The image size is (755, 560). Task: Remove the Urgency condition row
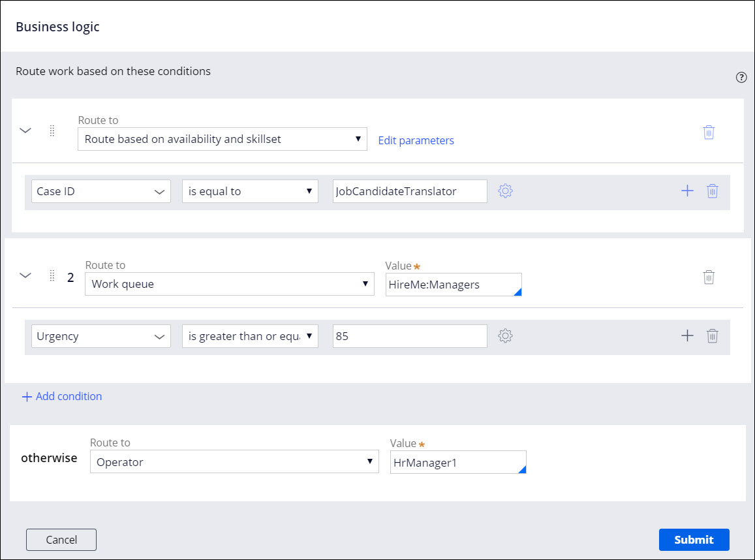click(x=713, y=336)
